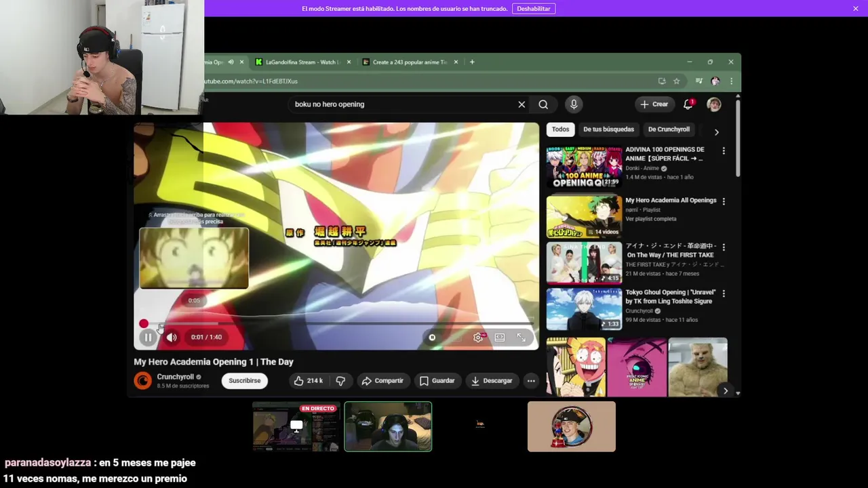Open 'ADIVINA 100 OPENINGS' video thumbnail
The width and height of the screenshot is (868, 488).
click(x=584, y=167)
